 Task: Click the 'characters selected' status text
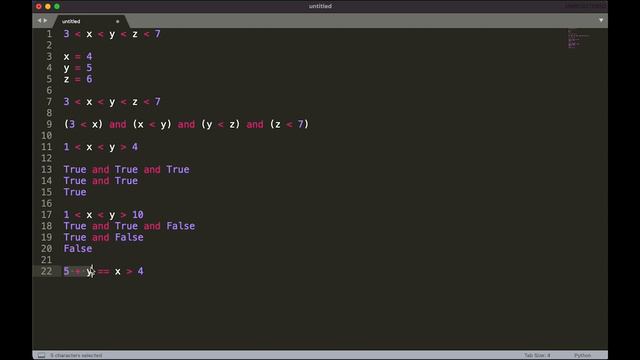pyautogui.click(x=76, y=356)
